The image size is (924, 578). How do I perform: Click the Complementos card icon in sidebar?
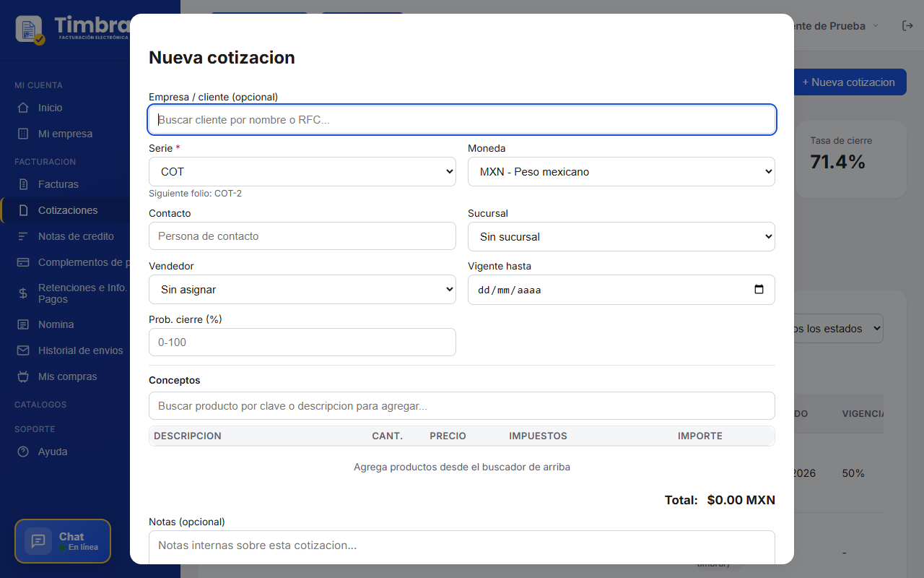click(x=23, y=262)
